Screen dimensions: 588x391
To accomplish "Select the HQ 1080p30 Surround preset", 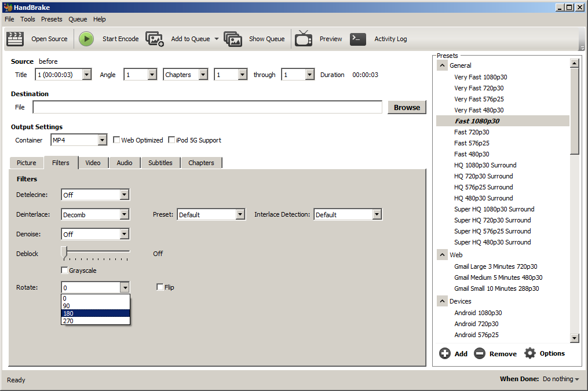I will point(485,165).
